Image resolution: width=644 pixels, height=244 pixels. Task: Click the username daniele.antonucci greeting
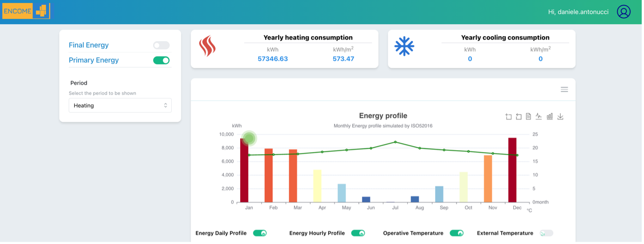pyautogui.click(x=578, y=12)
